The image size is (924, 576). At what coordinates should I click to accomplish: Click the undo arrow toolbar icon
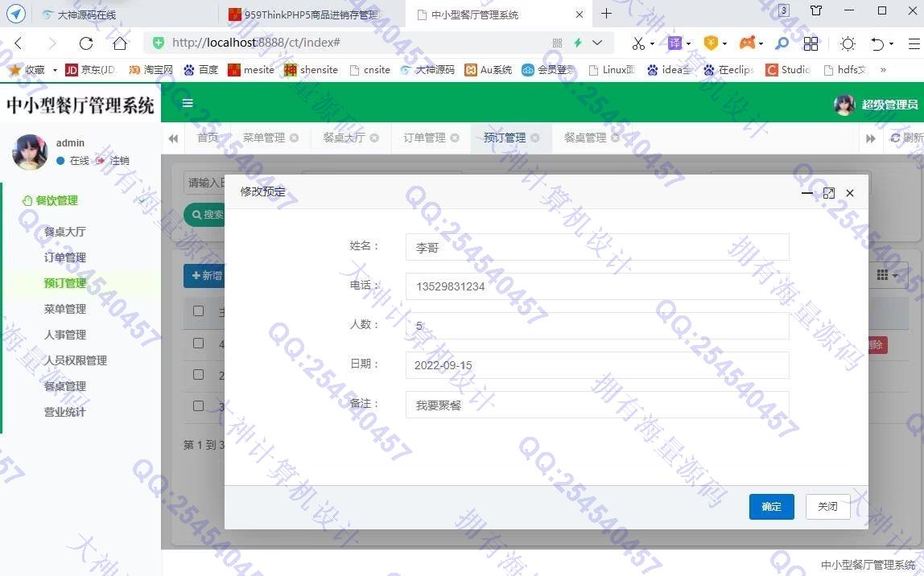(x=877, y=43)
